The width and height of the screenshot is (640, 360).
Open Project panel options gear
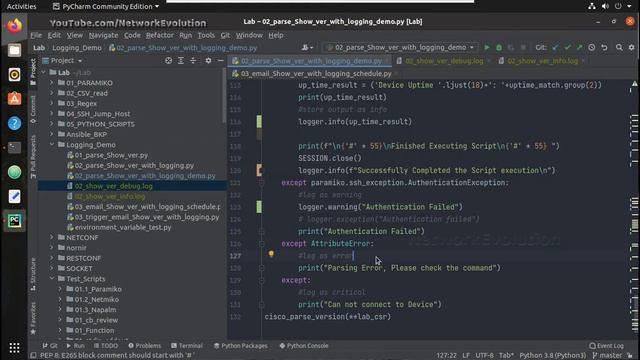208,60
